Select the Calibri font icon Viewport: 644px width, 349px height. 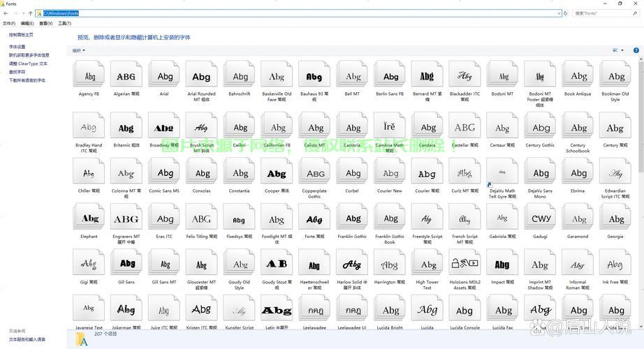pyautogui.click(x=239, y=126)
